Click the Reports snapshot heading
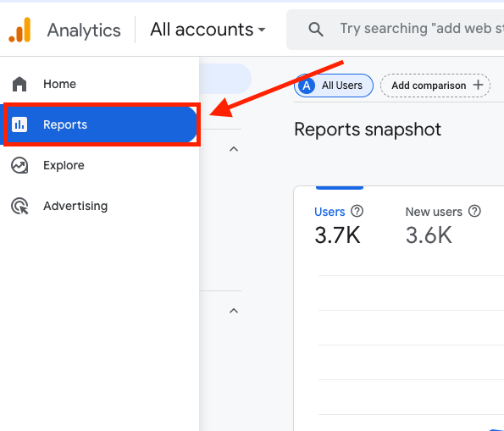The width and height of the screenshot is (504, 431). pyautogui.click(x=368, y=130)
